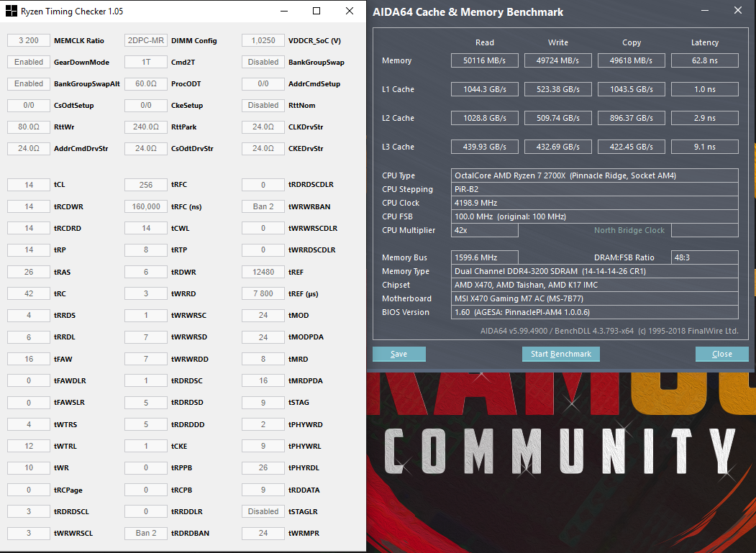Click the Motherboard MSI X470 field
Image resolution: width=756 pixels, height=553 pixels.
(x=594, y=298)
